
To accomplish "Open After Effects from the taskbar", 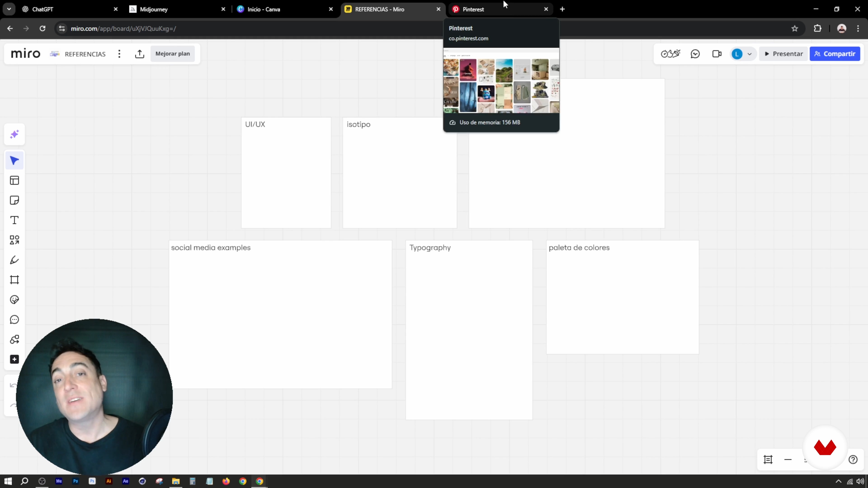I will pyautogui.click(x=126, y=481).
